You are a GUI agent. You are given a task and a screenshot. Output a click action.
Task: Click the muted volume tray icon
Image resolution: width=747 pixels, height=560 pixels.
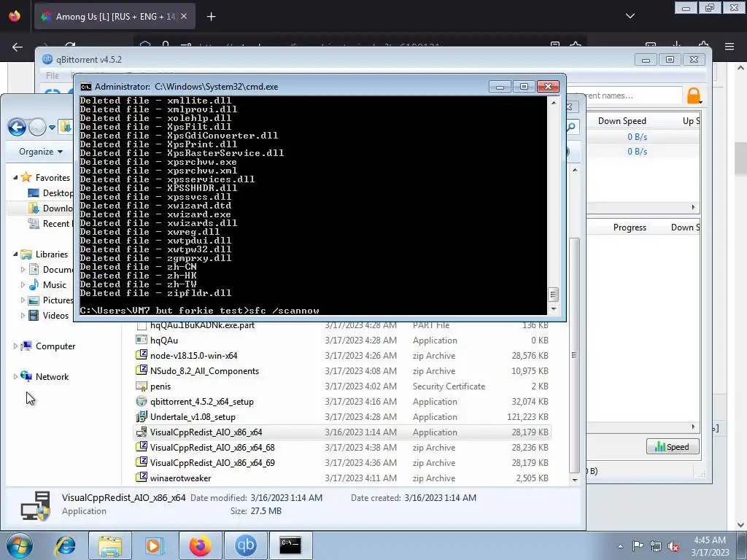tap(673, 546)
